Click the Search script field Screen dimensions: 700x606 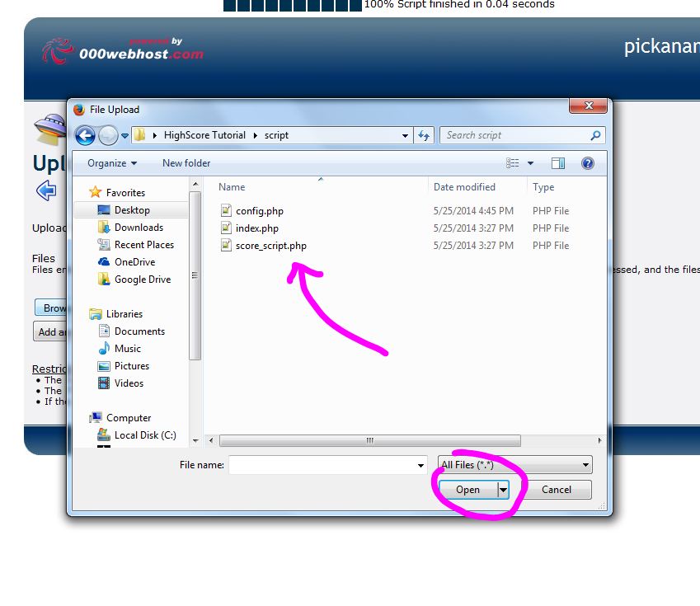(x=515, y=135)
